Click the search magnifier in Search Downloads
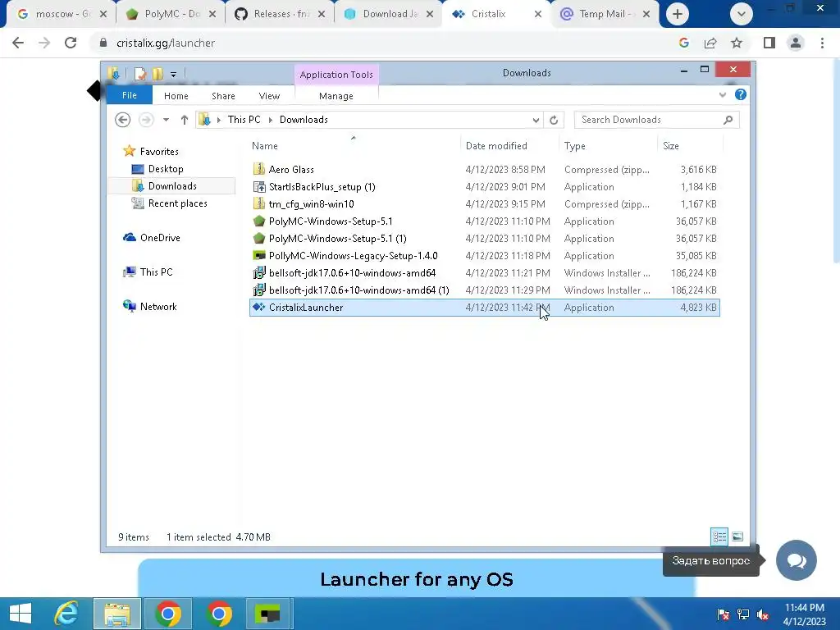Screen dimensions: 840x630 pyautogui.click(x=728, y=120)
